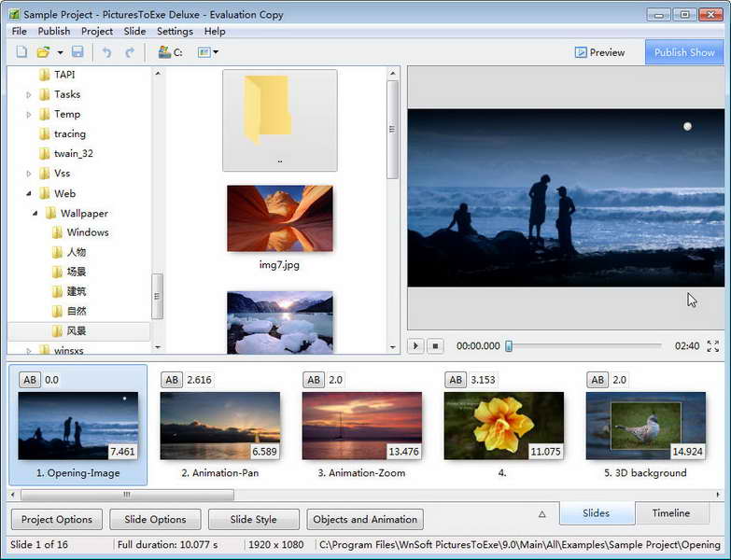The width and height of the screenshot is (731, 560).
Task: Expand the Vss folder
Action: point(28,174)
